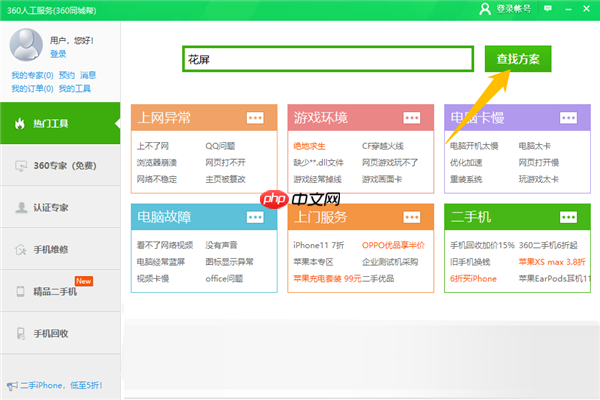Select 网页游戏玩不了 item
Screen dimensions: 600x400
click(x=390, y=163)
